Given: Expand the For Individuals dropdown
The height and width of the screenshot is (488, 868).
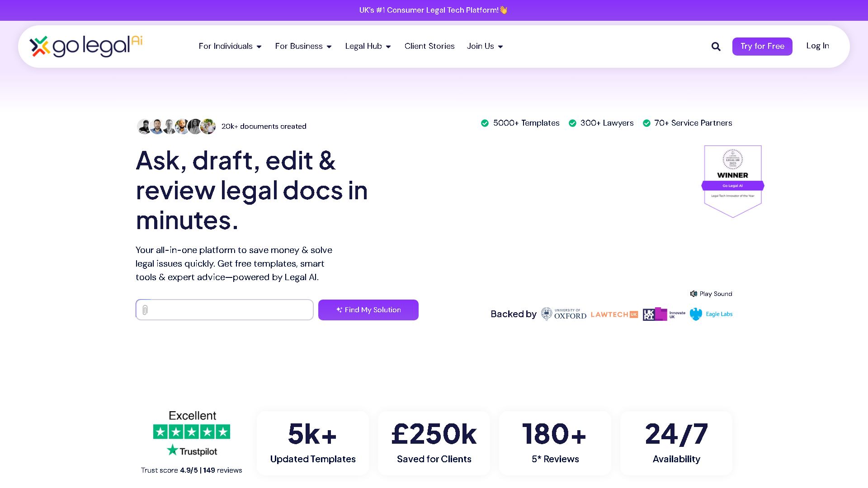Looking at the screenshot, I should coord(230,46).
